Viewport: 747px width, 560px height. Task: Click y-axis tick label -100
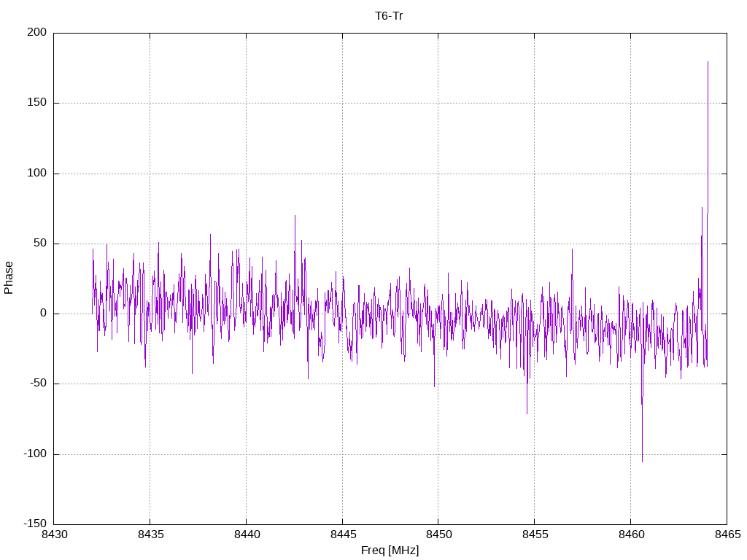35,454
